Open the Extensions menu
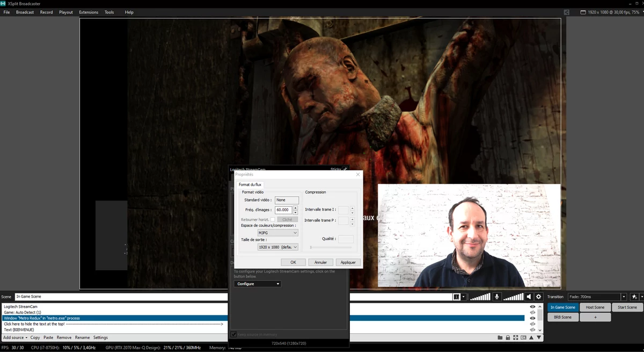The height and width of the screenshot is (352, 644). click(x=89, y=12)
